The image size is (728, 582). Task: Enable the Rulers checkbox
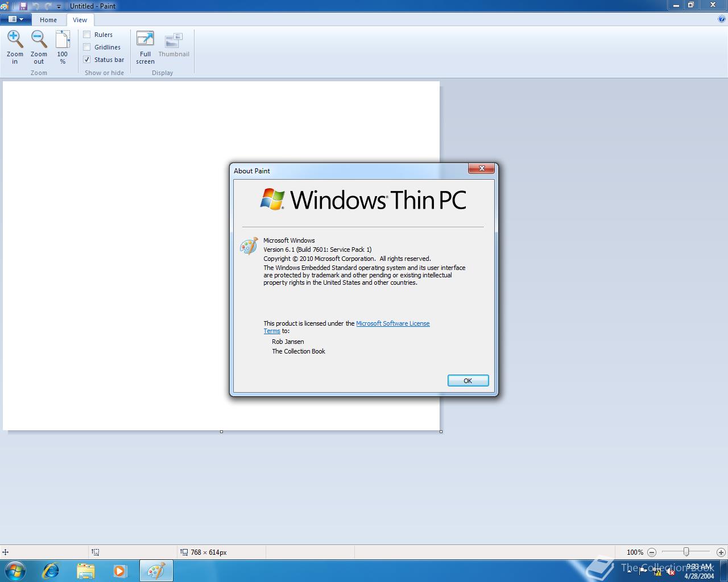click(87, 35)
